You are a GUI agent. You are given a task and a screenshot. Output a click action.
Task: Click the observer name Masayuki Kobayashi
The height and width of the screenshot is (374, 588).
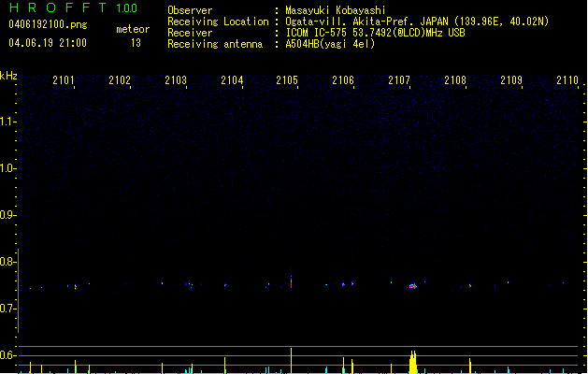pyautogui.click(x=336, y=10)
